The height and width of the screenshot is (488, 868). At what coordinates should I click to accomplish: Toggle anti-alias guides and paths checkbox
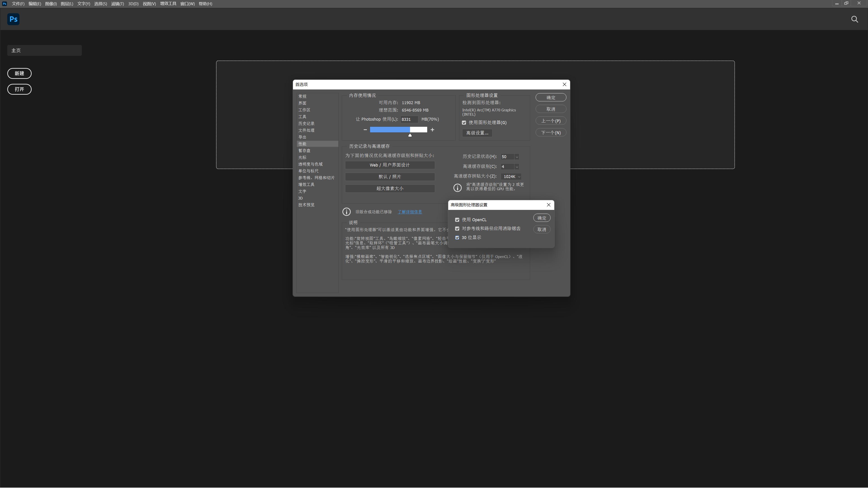click(x=457, y=229)
